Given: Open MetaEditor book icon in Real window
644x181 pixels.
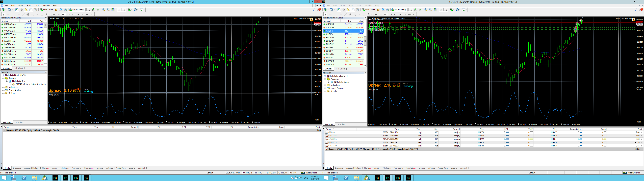Looking at the screenshot, I should 56,10.
